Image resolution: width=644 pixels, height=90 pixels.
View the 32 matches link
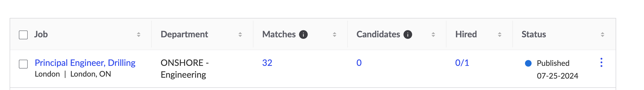(x=267, y=63)
